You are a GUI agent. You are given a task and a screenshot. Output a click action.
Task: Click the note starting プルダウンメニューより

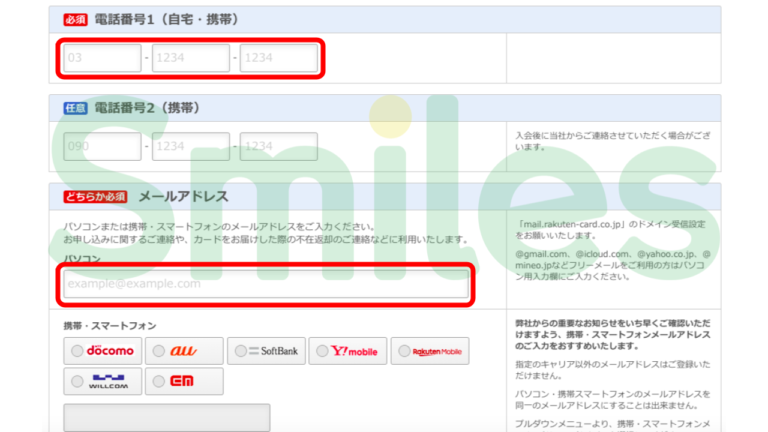pyautogui.click(x=612, y=424)
